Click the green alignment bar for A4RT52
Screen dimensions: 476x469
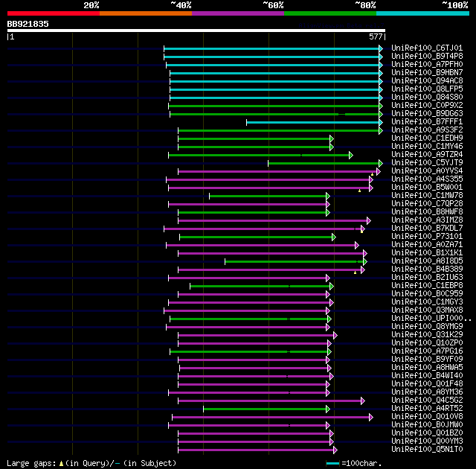[265, 409]
